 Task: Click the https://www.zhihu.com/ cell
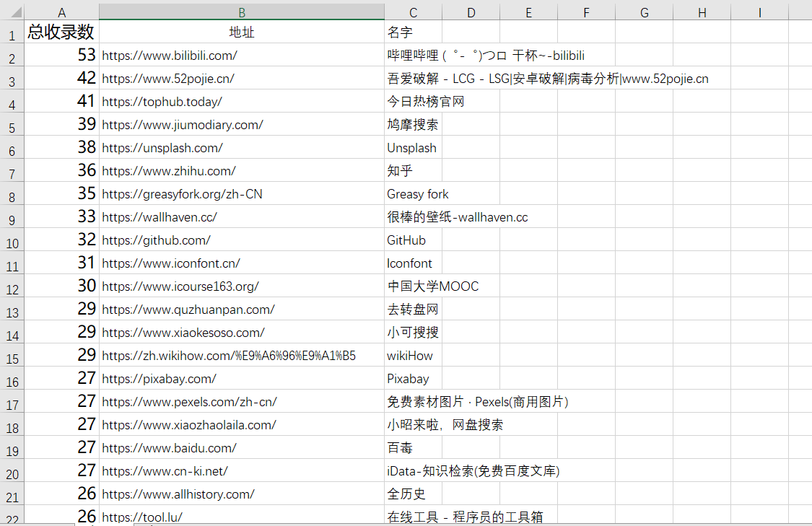click(242, 170)
